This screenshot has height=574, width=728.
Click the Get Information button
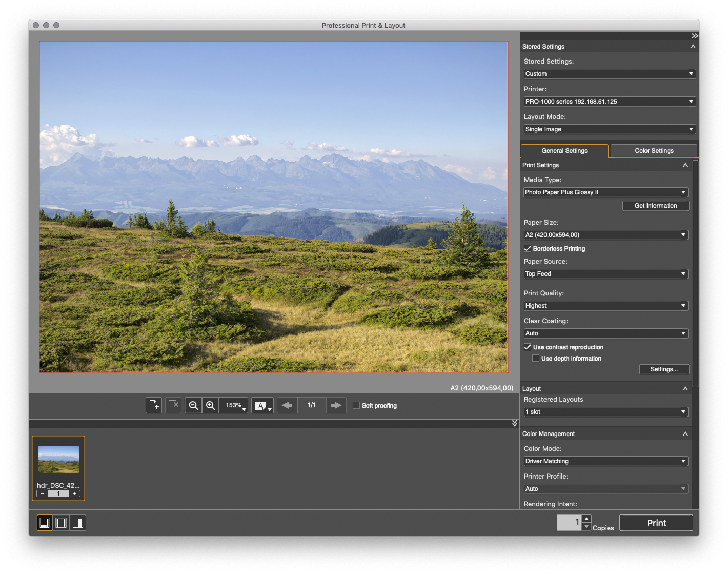655,206
